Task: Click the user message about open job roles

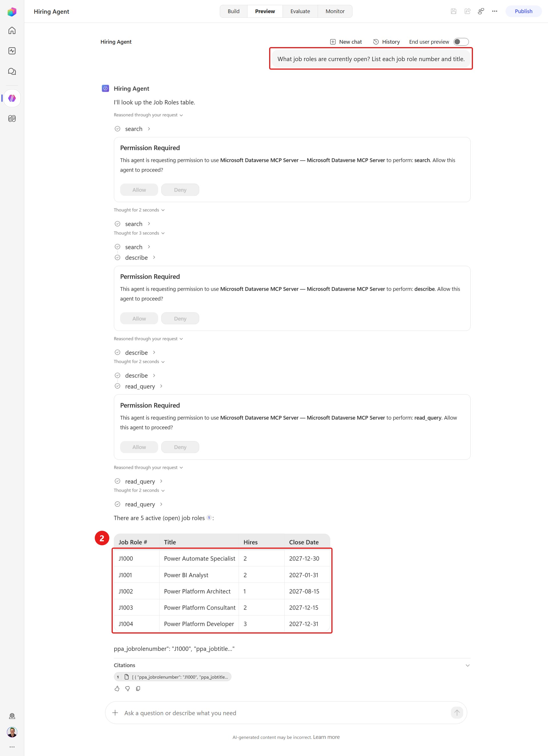Action: pyautogui.click(x=371, y=59)
